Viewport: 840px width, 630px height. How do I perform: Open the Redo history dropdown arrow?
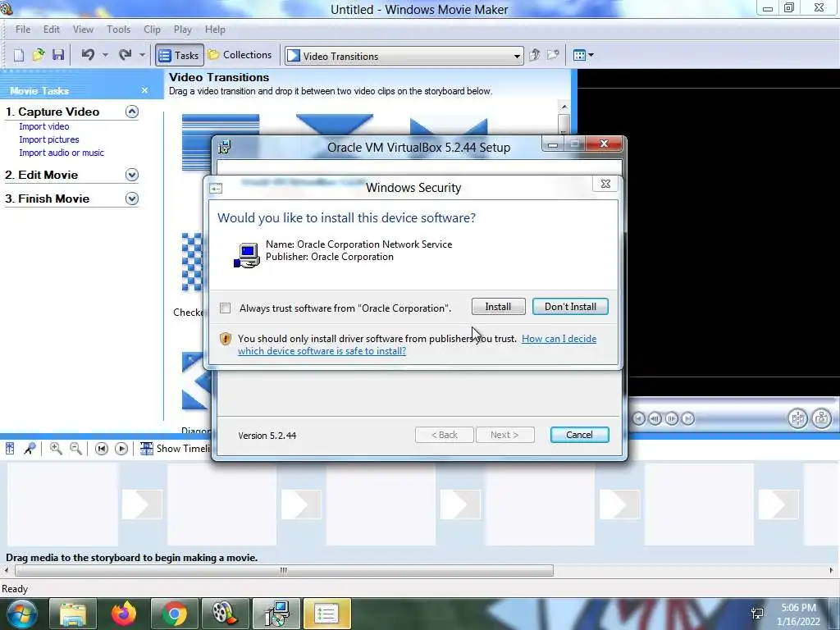coord(142,55)
